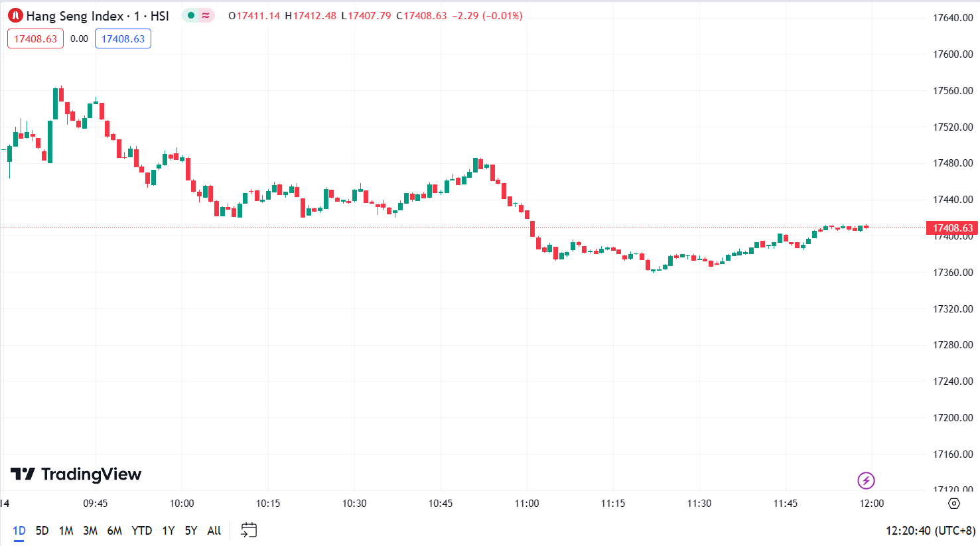Click the purple lightning bolt icon

click(866, 480)
